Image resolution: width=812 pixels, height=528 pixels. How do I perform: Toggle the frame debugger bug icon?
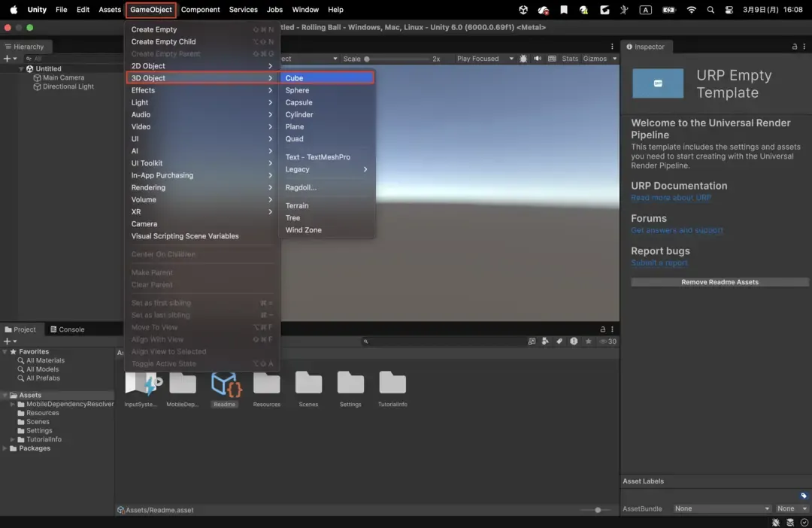[523, 59]
